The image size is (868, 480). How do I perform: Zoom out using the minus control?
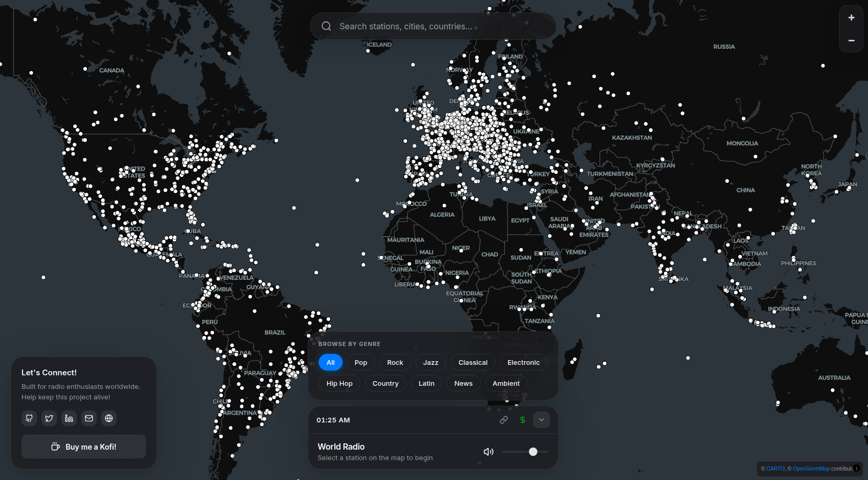click(851, 41)
